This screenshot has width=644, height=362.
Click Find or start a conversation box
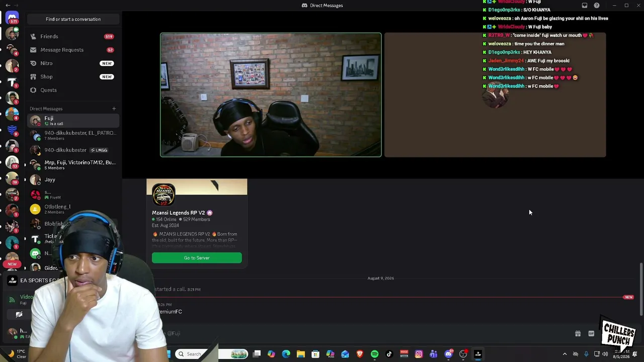coord(73,19)
